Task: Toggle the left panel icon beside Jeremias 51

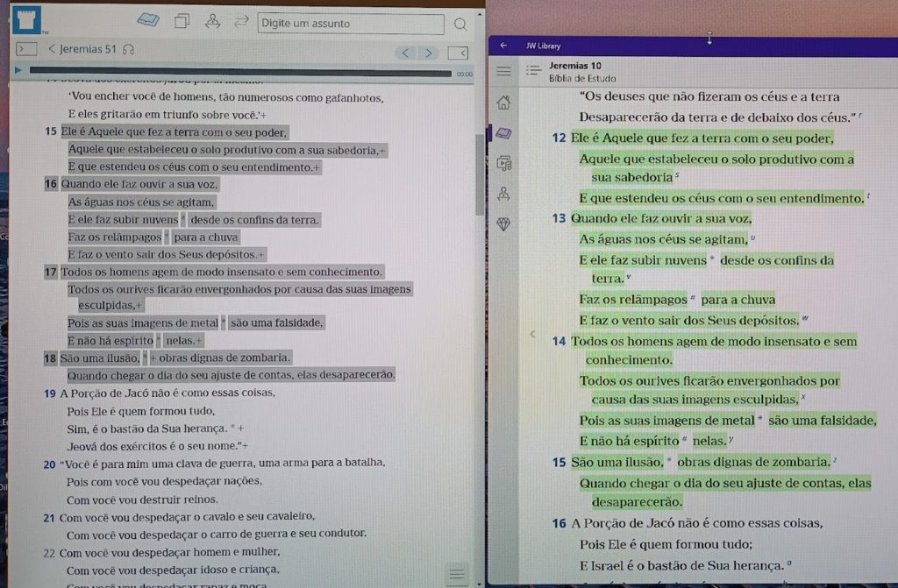Action: point(26,49)
